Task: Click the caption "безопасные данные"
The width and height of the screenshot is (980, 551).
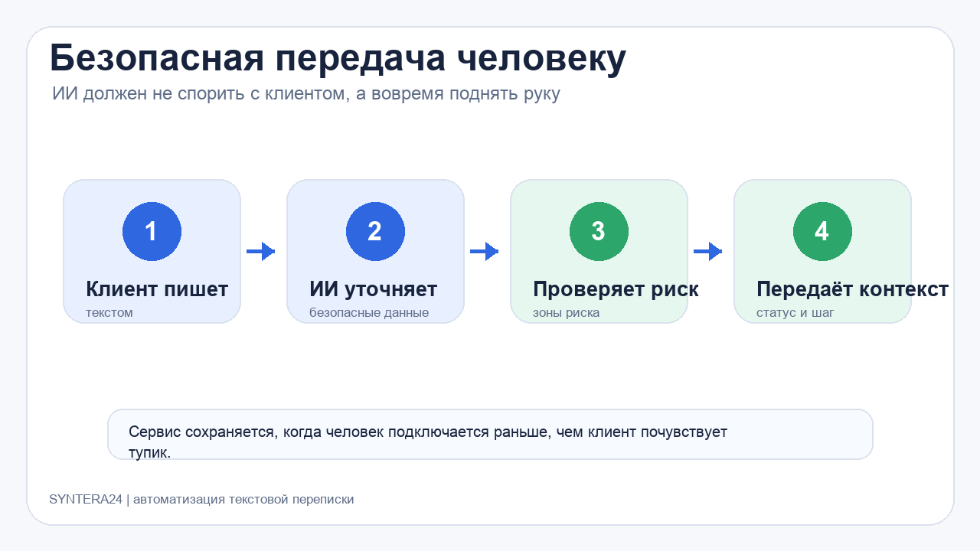Action: point(369,313)
